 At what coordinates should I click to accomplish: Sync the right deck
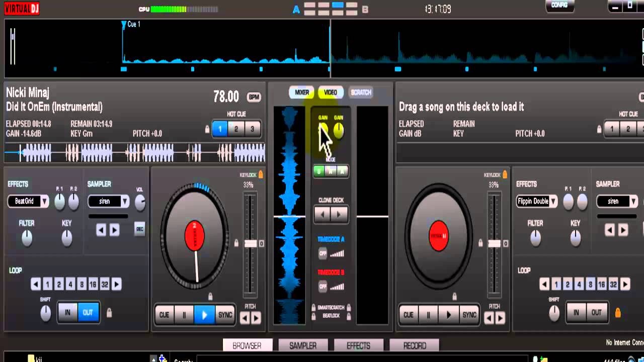pyautogui.click(x=469, y=315)
